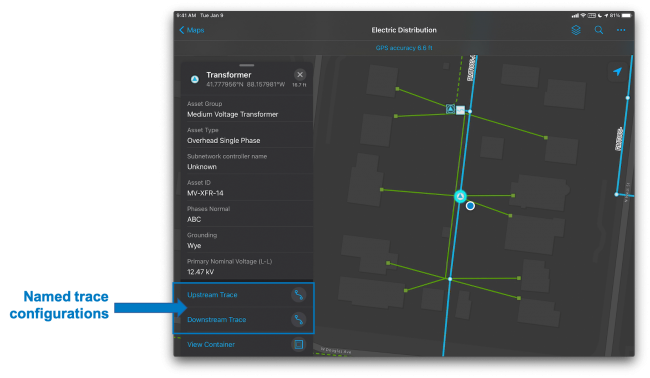650x378 pixels.
Task: Select the Electric Distribution map title
Action: (404, 30)
